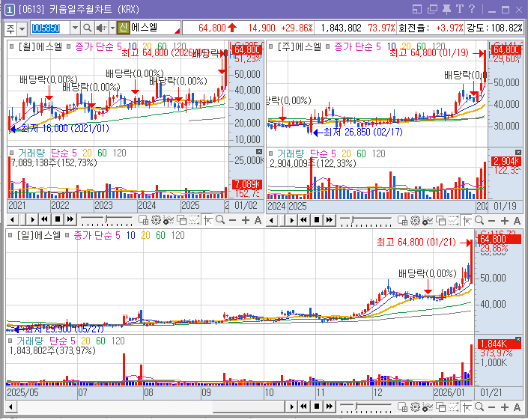Click red corner triangle in 에스엘 name box
Image resolution: width=528 pixels, height=420 pixels.
pyautogui.click(x=177, y=31)
